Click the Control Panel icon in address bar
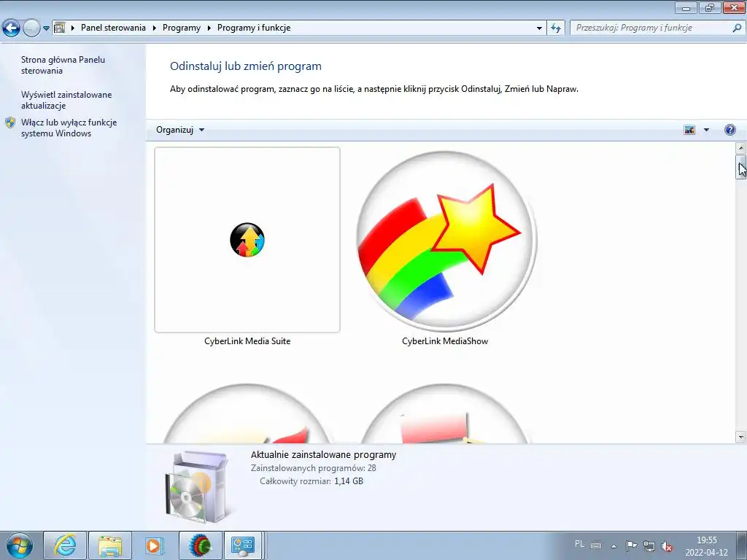This screenshot has width=747, height=560. (60, 28)
